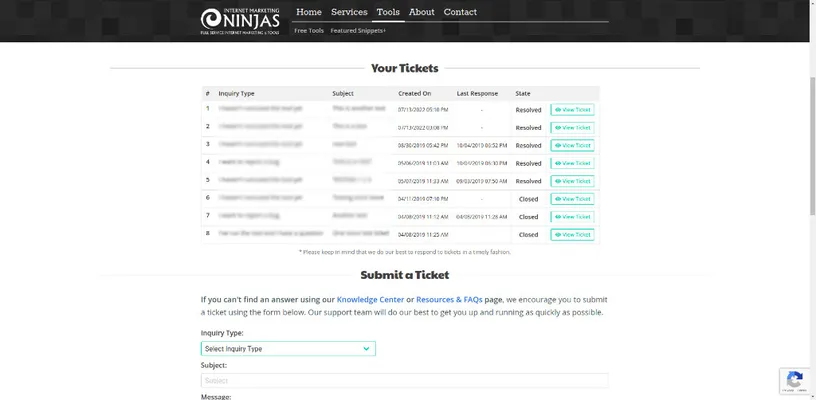This screenshot has width=816, height=400.
Task: Click View Ticket for ticket 7
Action: (x=572, y=216)
